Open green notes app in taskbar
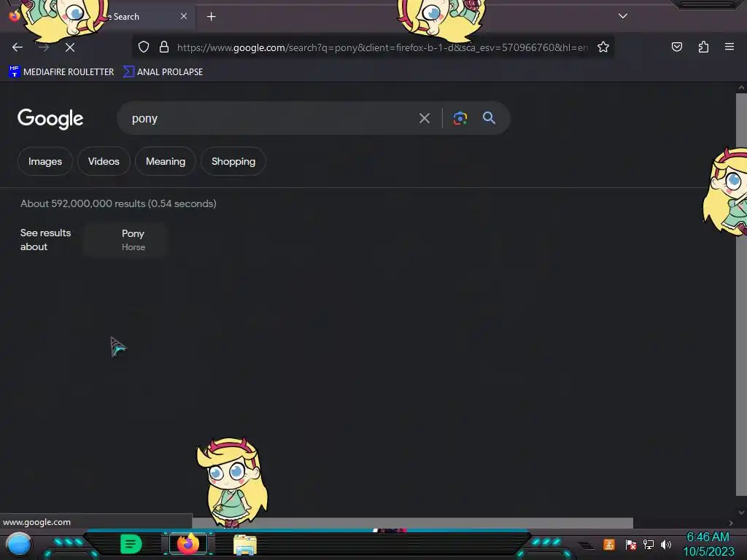747x560 pixels. coord(131,544)
